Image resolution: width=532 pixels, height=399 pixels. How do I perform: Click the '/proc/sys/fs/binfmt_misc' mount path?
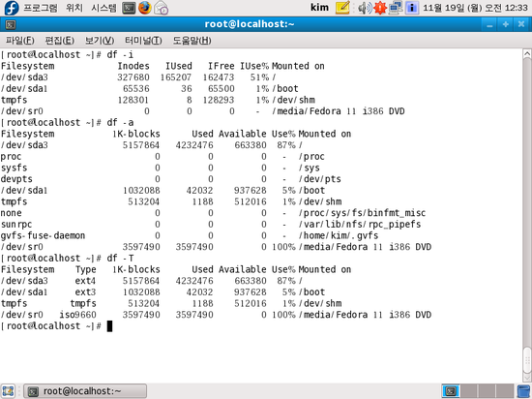(362, 213)
